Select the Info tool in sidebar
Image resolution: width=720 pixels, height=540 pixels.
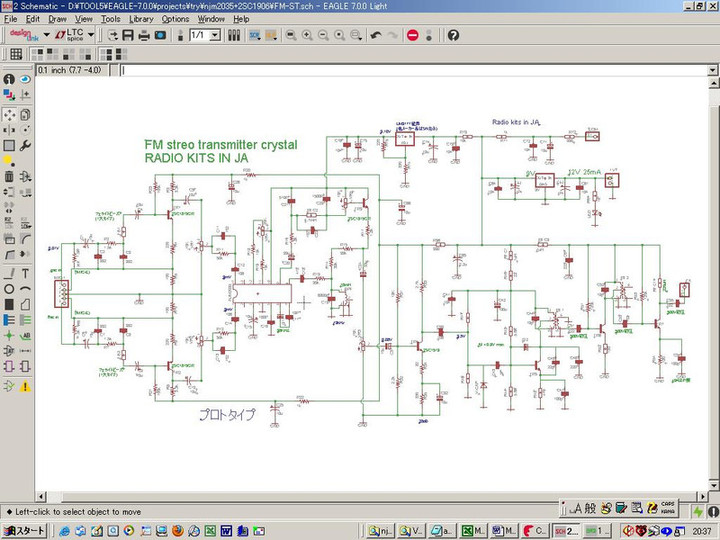coord(9,79)
